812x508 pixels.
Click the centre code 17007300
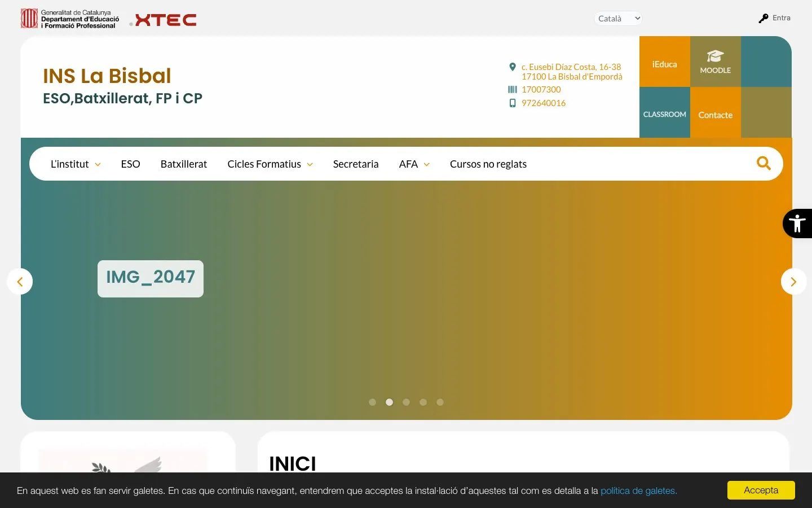541,89
